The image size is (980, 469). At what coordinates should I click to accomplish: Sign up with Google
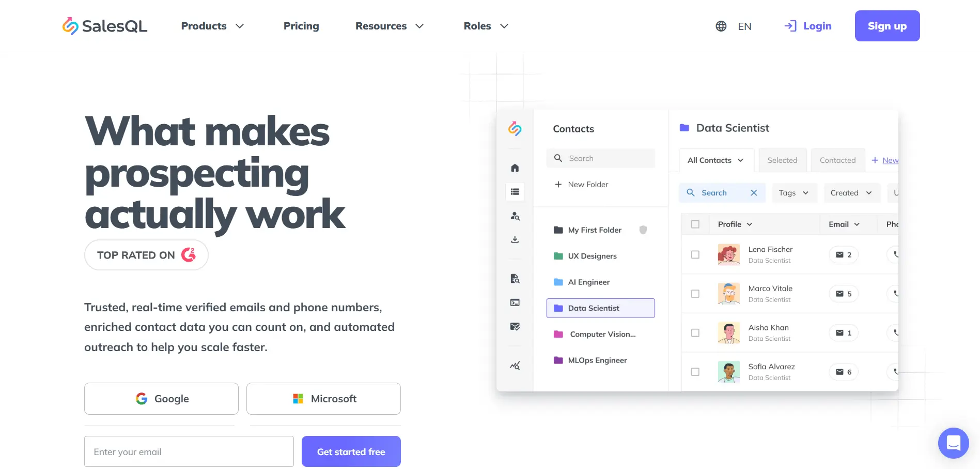pos(161,399)
